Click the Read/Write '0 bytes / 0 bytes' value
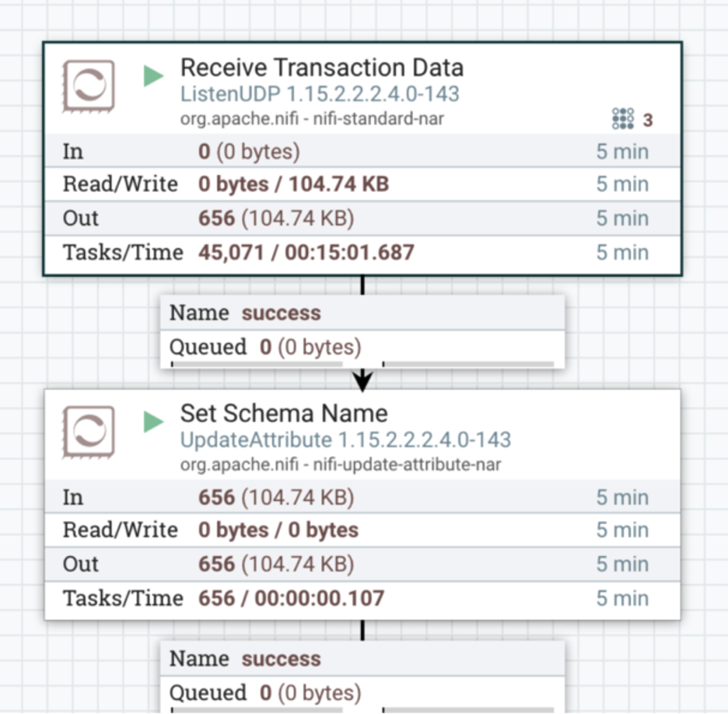 tap(278, 530)
